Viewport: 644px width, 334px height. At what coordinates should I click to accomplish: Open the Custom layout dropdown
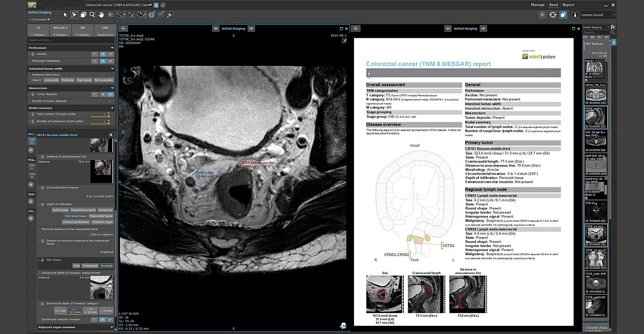[x=594, y=15]
